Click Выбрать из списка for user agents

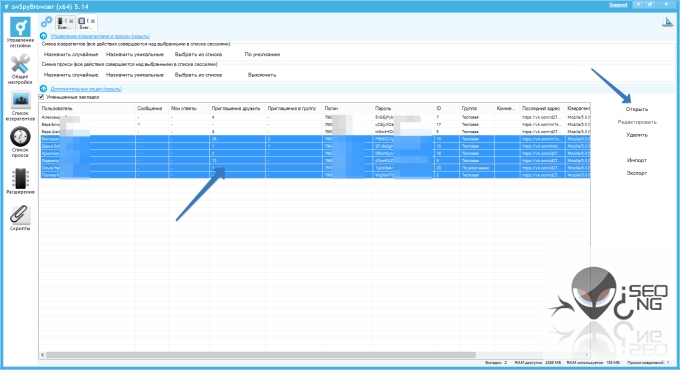pos(198,55)
